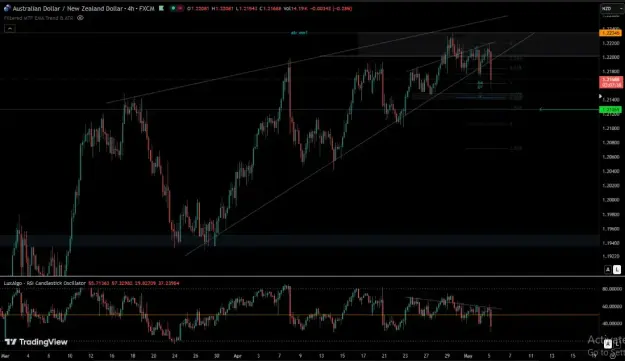The height and width of the screenshot is (361, 625).
Task: Toggle the green dot beside the symbol title
Action: [x=173, y=8]
